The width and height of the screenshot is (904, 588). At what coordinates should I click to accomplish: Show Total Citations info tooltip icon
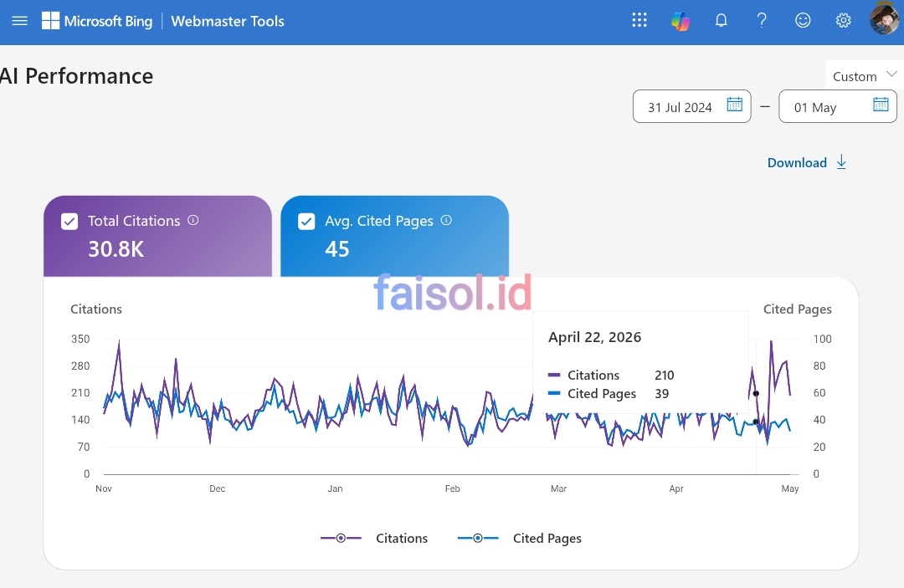pyautogui.click(x=193, y=220)
